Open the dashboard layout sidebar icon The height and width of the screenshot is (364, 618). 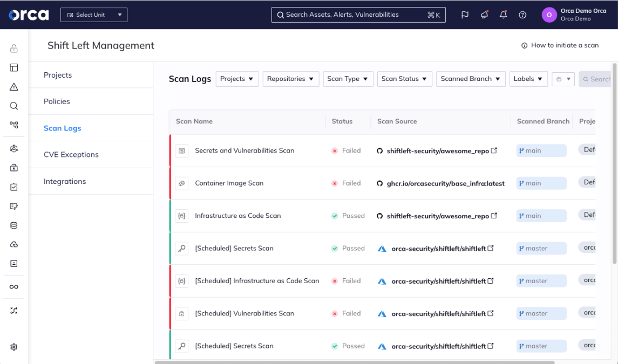[14, 68]
